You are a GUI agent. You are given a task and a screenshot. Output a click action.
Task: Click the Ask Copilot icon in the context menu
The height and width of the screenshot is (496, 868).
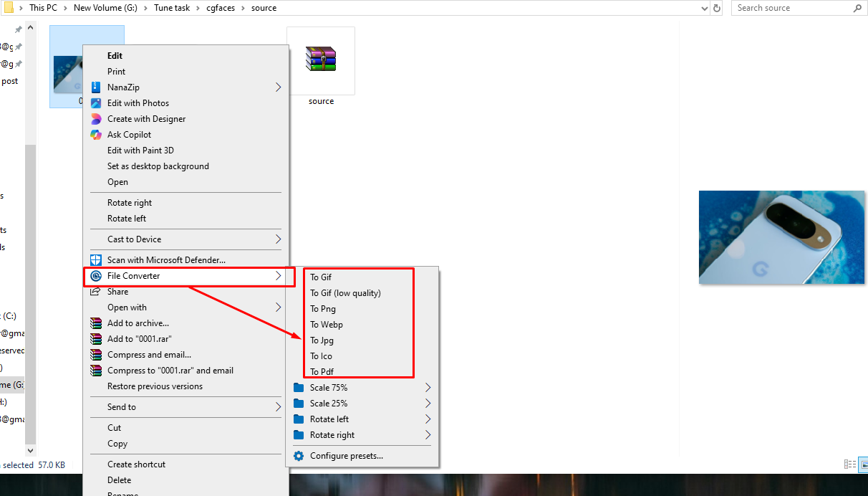point(96,134)
